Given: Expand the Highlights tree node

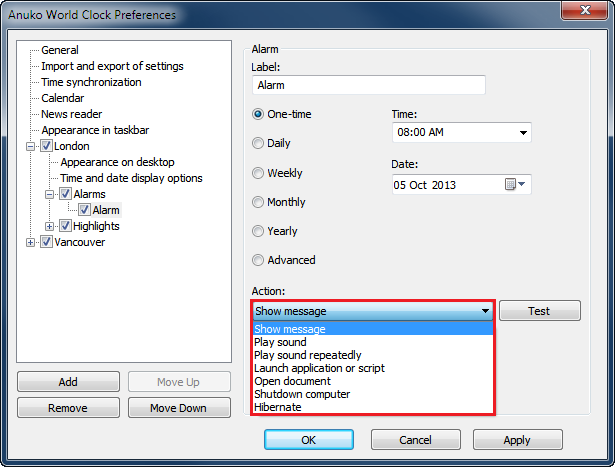Looking at the screenshot, I should tap(51, 226).
